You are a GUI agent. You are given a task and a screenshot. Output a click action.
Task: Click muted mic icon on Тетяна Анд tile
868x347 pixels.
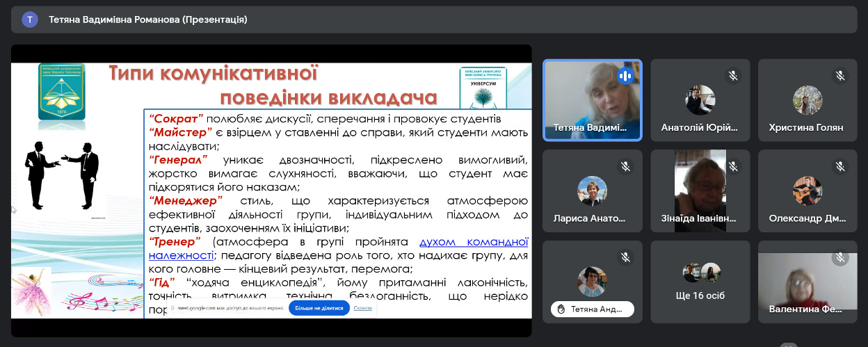[625, 257]
